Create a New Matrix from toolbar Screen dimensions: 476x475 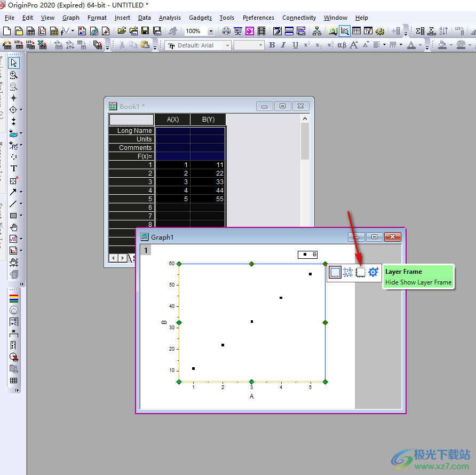[54, 31]
